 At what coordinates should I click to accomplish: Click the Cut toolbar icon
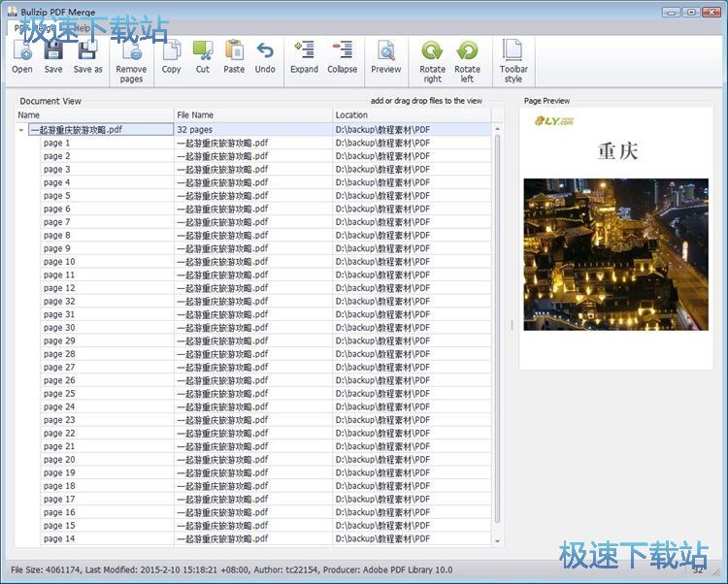tap(202, 56)
